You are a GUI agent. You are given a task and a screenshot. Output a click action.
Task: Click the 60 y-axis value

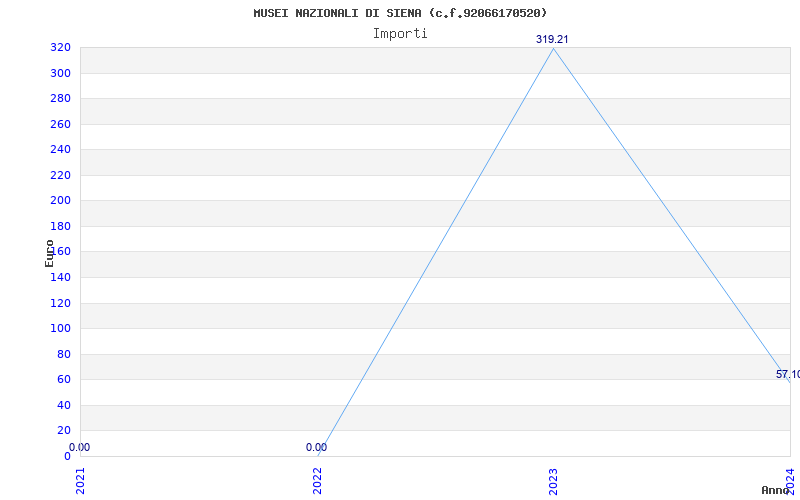64,380
